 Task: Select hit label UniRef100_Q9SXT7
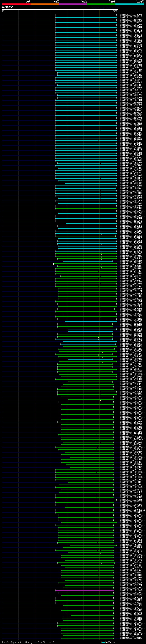[x=131, y=93]
